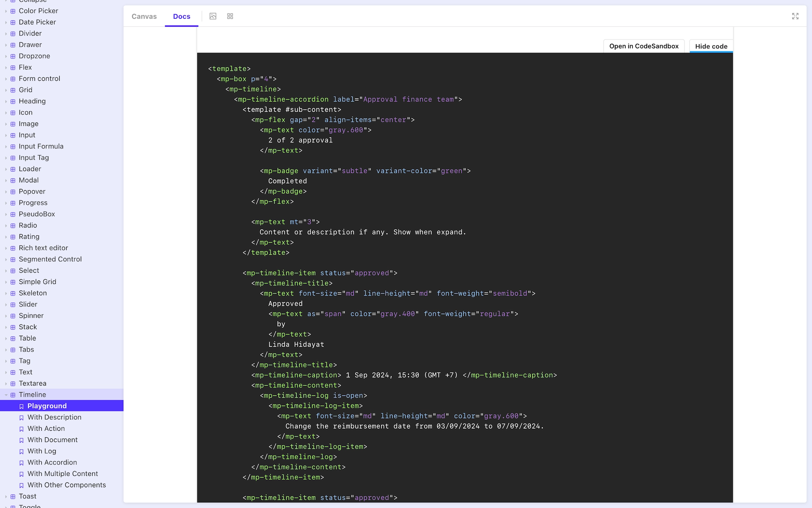
Task: Click the bookmark icon next to With Other Components
Action: click(x=22, y=485)
